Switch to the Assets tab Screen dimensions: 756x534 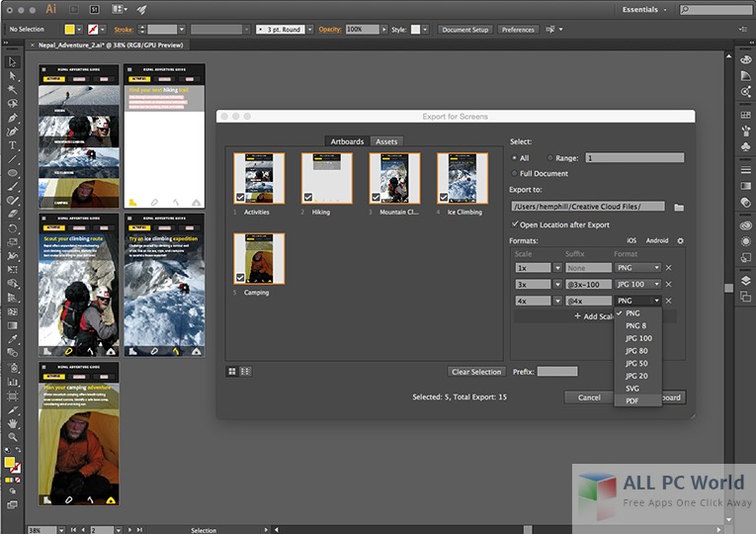[386, 141]
